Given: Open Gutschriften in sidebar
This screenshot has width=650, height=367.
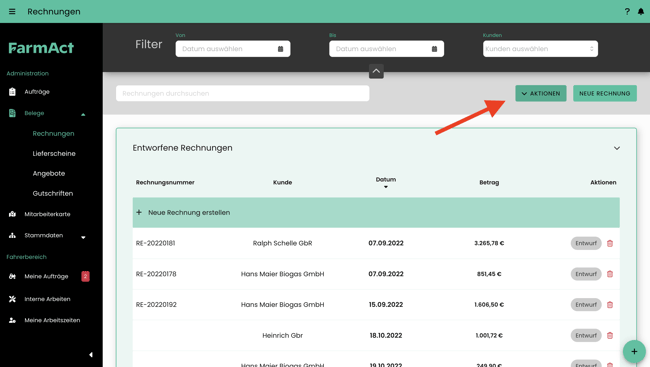Looking at the screenshot, I should [53, 193].
